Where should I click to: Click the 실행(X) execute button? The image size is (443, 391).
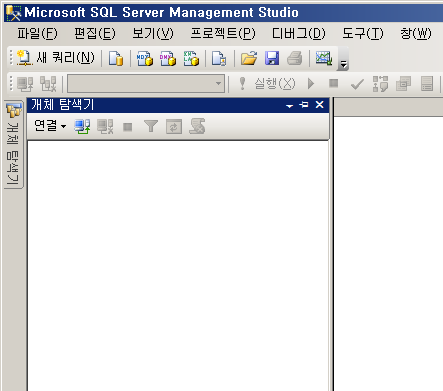click(268, 84)
